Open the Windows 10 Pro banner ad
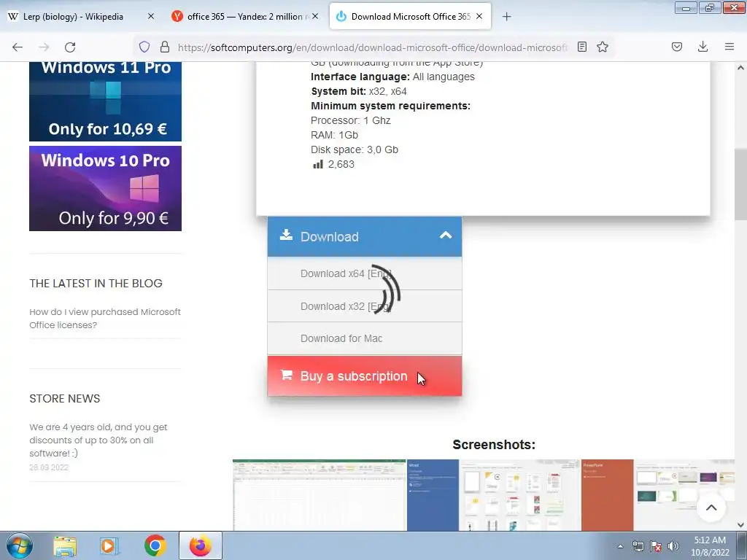 105,188
